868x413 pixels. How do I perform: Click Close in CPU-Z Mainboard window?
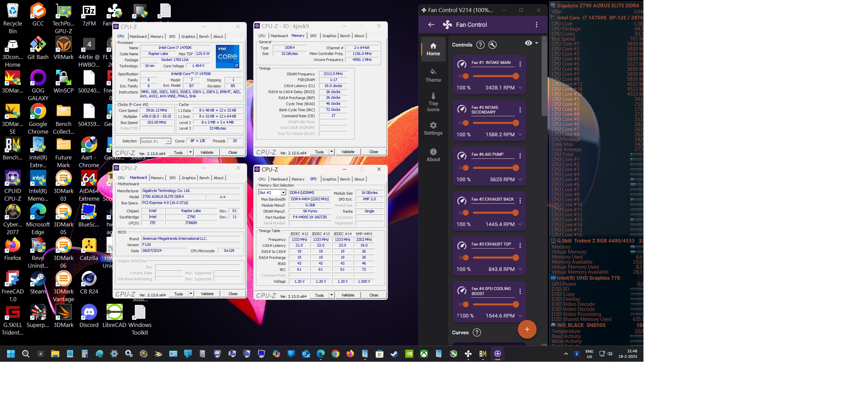point(233,294)
